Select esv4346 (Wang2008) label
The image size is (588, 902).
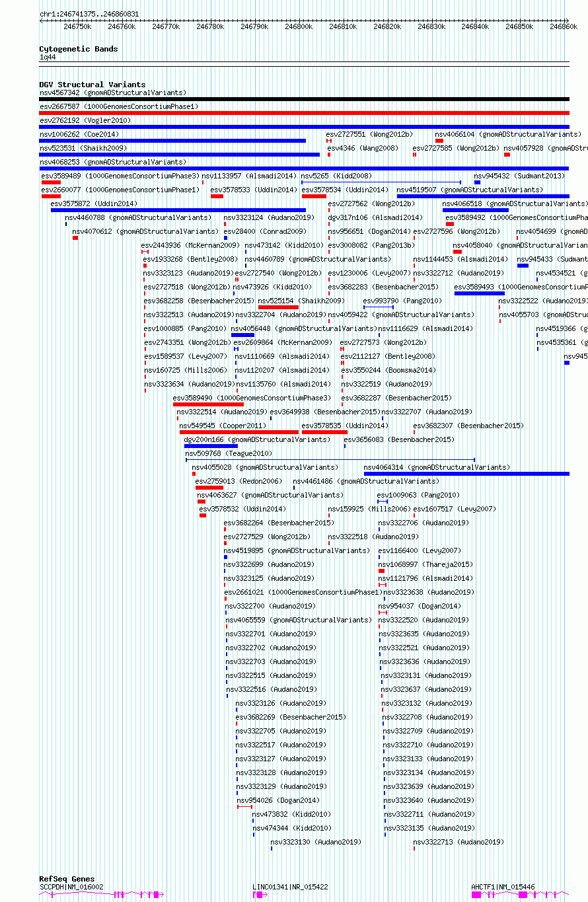(x=363, y=148)
